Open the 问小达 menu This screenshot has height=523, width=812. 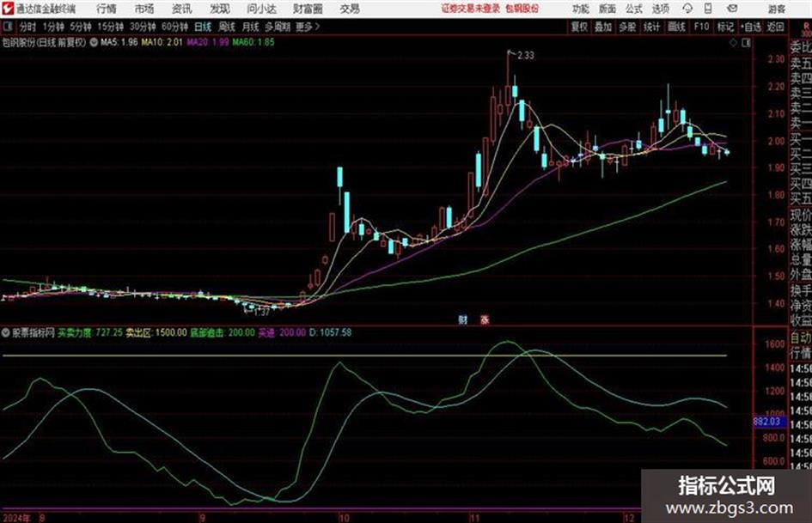261,9
